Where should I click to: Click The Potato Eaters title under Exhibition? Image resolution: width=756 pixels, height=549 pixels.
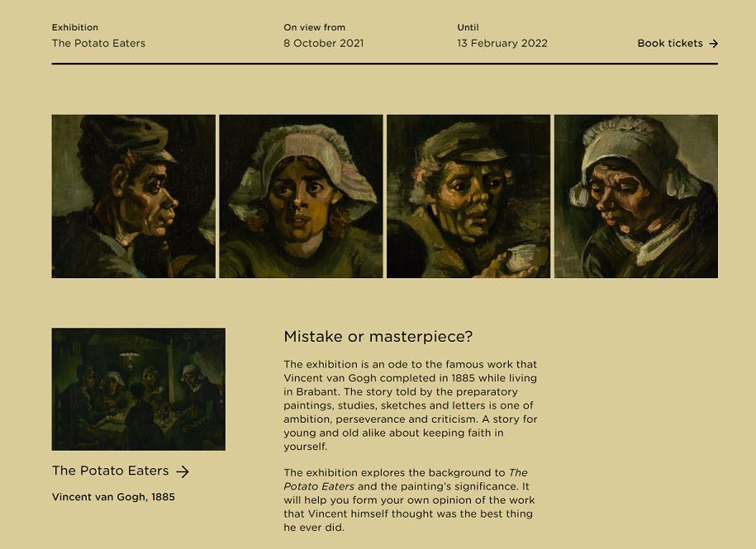click(x=98, y=44)
